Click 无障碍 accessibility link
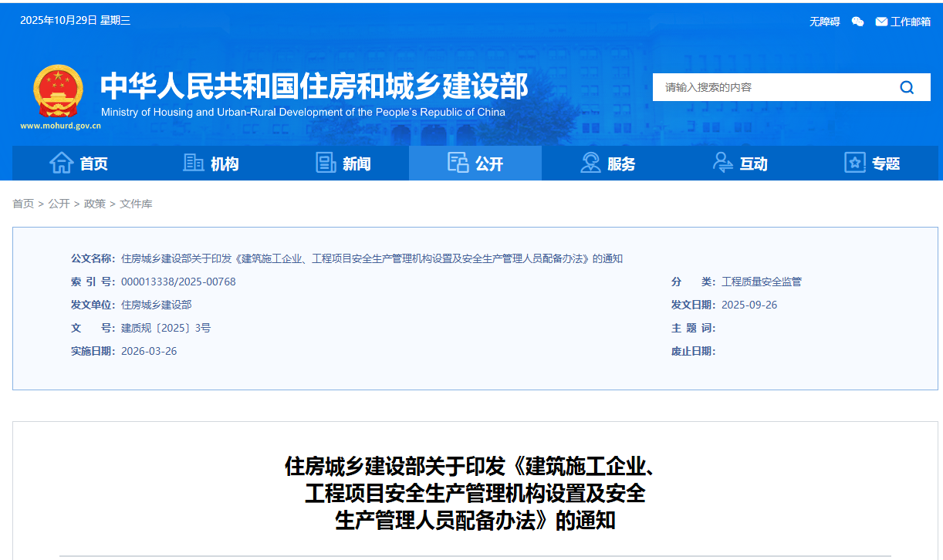 point(824,22)
